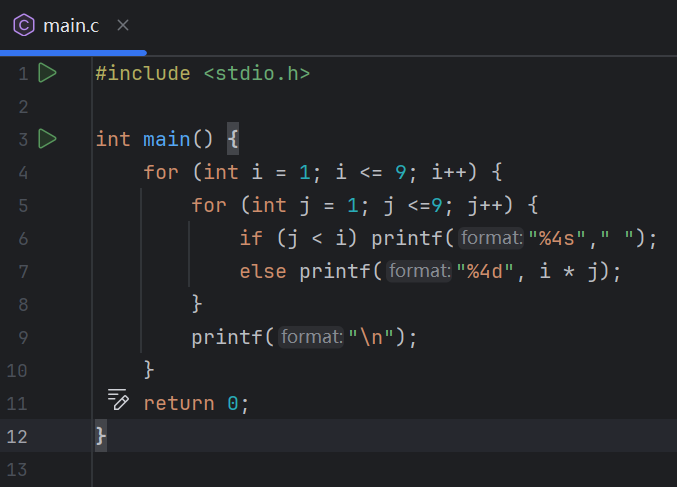Click the format: hint before "\n"
677x487 pixels.
pyautogui.click(x=310, y=337)
